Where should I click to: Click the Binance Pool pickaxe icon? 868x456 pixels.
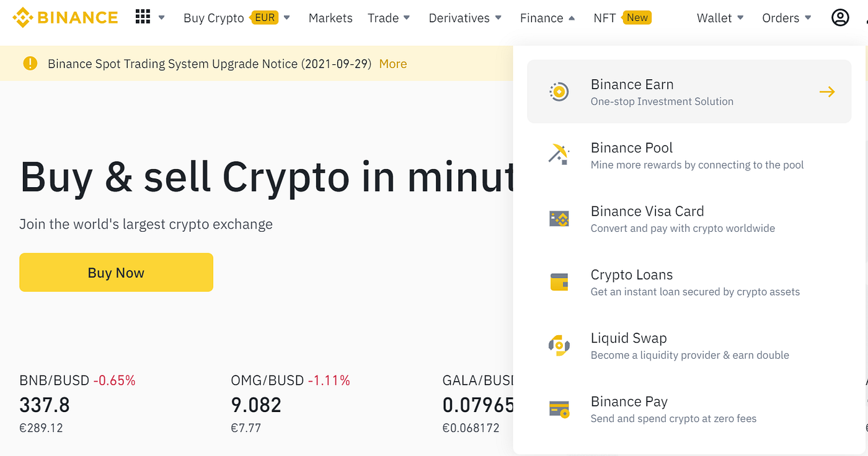(x=559, y=155)
